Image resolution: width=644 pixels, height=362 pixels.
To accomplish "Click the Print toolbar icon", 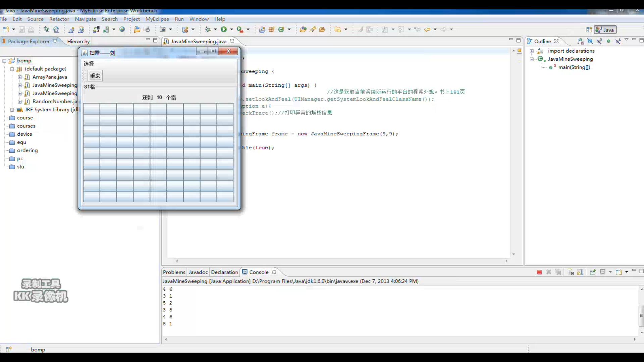I will (31, 29).
